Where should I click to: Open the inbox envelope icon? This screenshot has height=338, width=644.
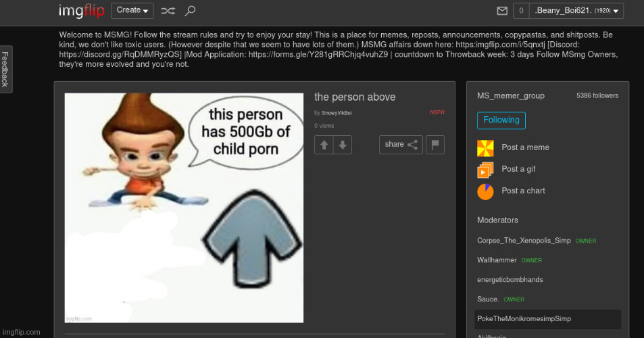[502, 11]
